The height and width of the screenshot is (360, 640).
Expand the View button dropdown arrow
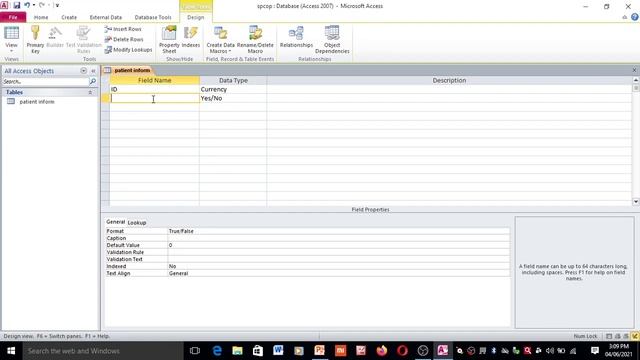click(11, 51)
